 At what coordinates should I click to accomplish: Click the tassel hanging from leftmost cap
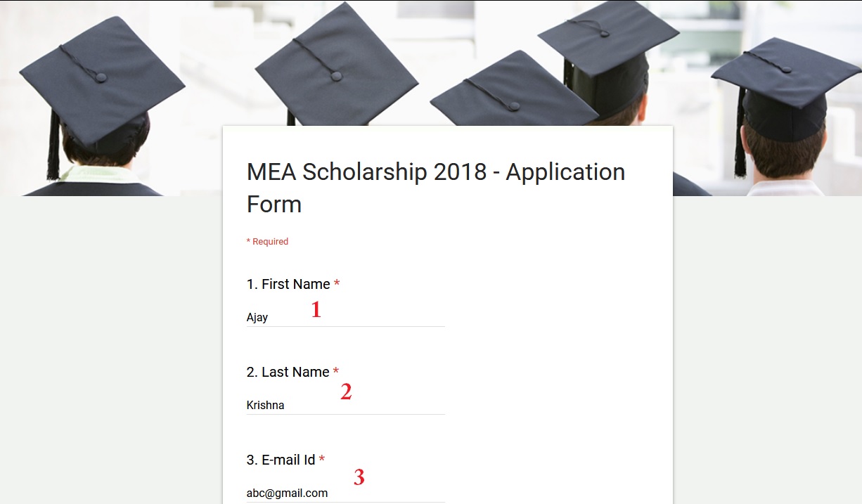tap(53, 144)
